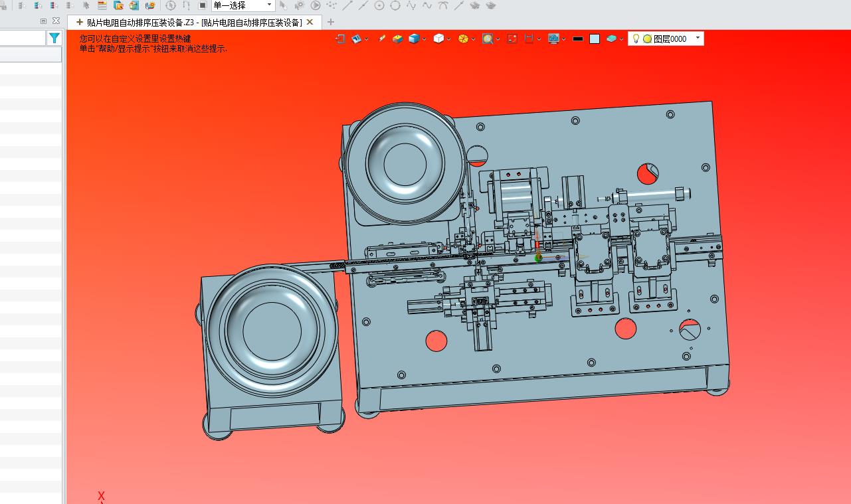Viewport: 851px width, 504px height.
Task: Expand the monitor display dropdown arrow
Action: coord(563,39)
